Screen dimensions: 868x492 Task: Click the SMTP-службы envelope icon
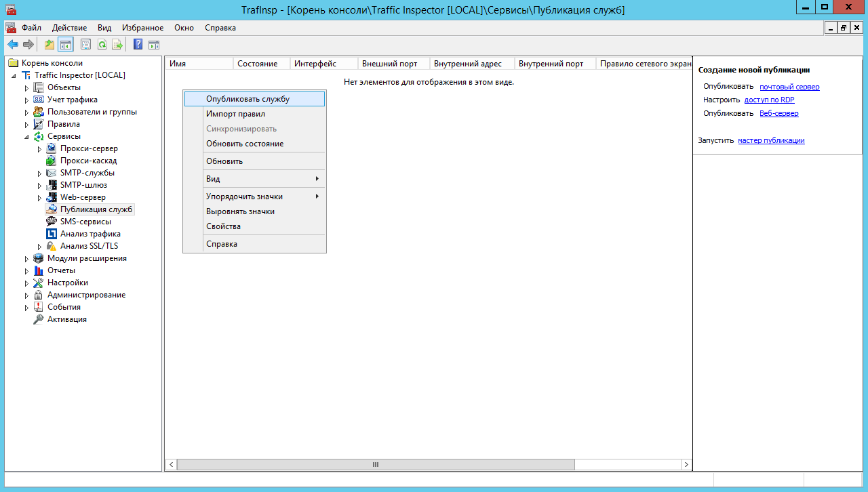tap(52, 173)
